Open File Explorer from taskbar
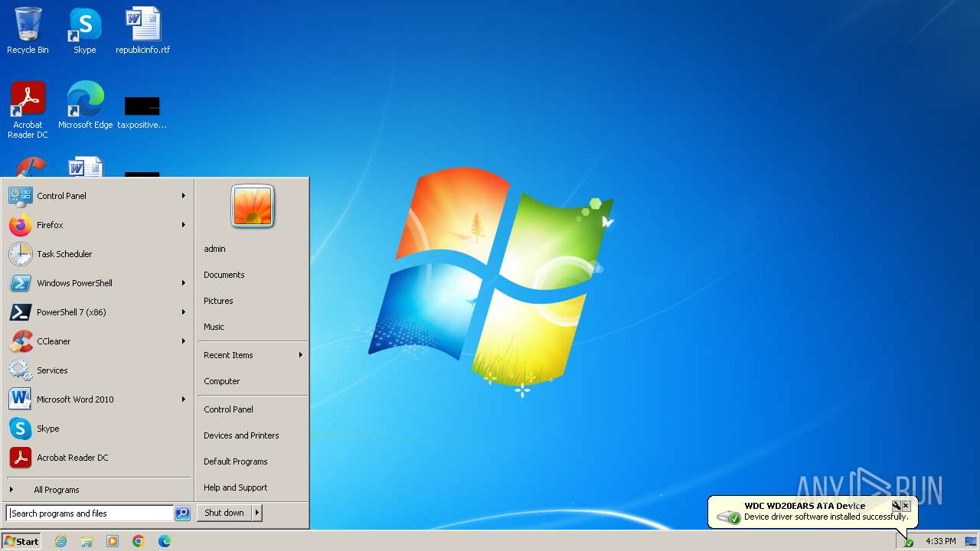 coord(87,541)
